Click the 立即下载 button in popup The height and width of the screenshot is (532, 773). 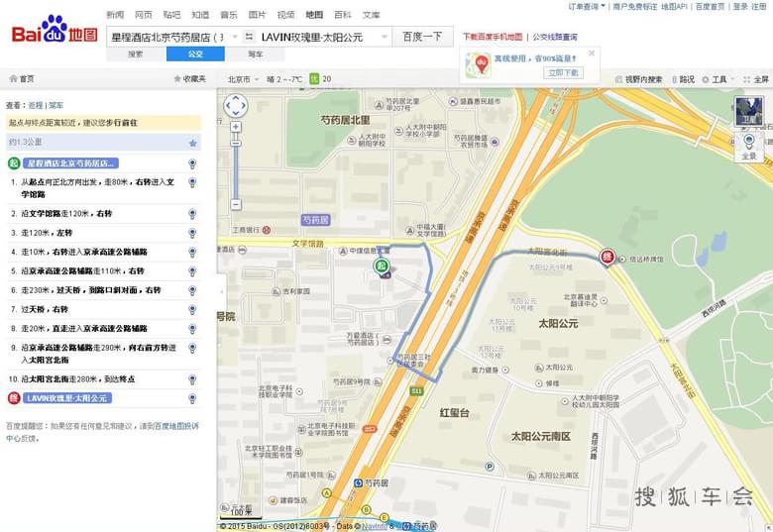pyautogui.click(x=564, y=73)
